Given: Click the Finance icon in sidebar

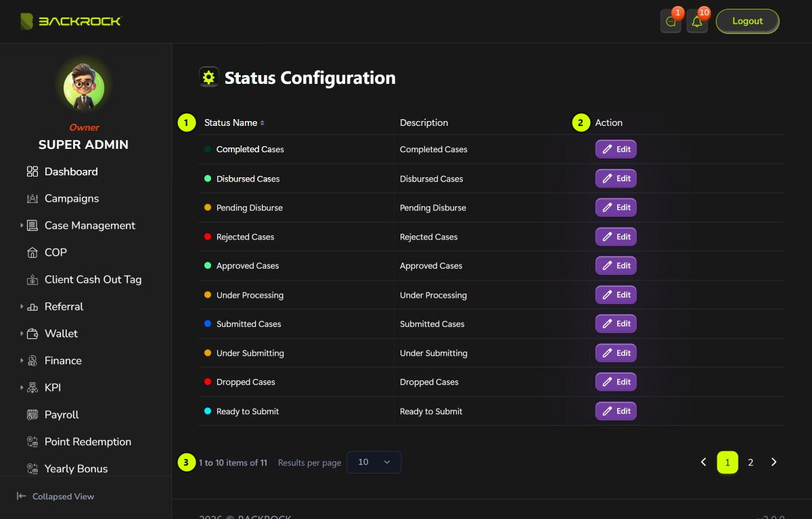Looking at the screenshot, I should (32, 361).
